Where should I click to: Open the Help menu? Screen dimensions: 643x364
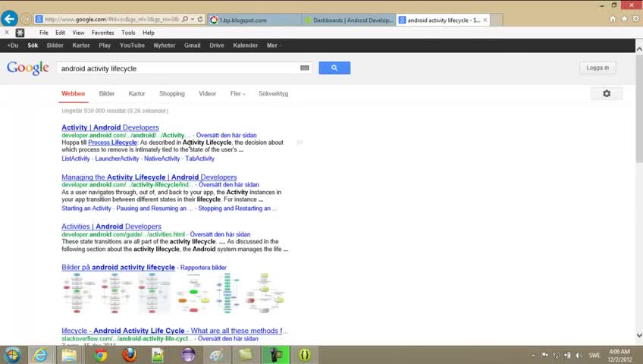(x=149, y=33)
